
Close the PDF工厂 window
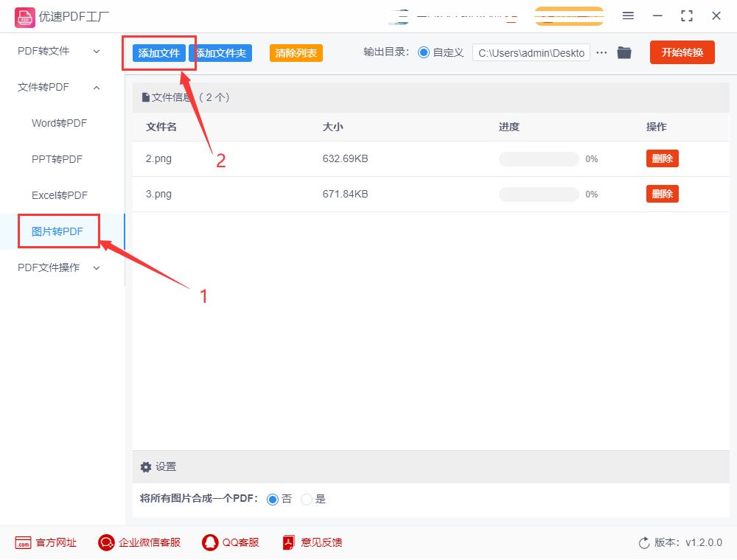716,16
